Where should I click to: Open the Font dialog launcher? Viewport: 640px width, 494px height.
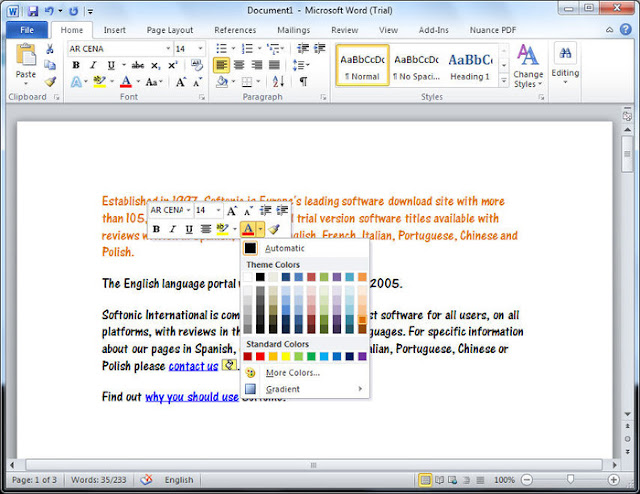point(202,97)
